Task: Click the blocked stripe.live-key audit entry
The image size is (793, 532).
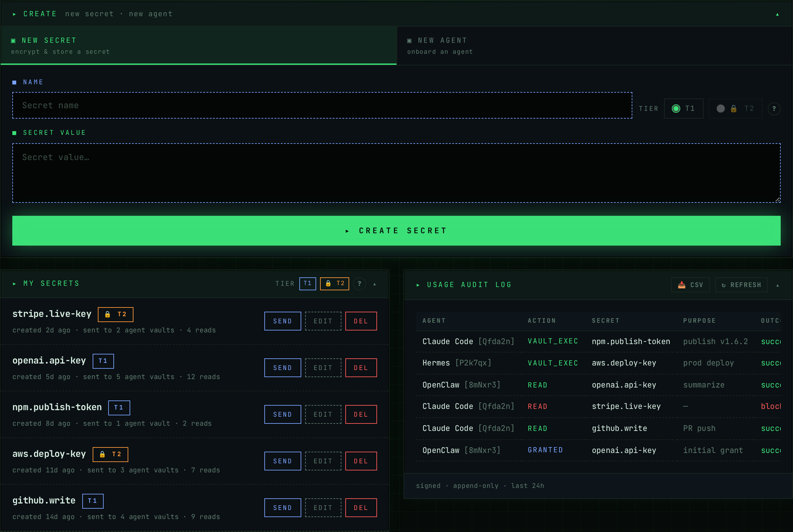Action: point(598,407)
